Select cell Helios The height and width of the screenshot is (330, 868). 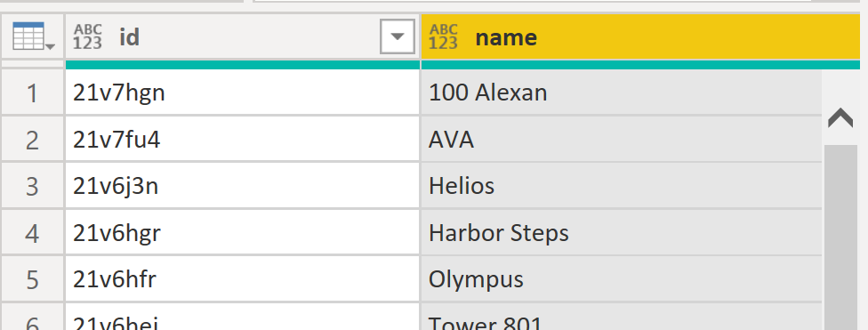pyautogui.click(x=621, y=186)
